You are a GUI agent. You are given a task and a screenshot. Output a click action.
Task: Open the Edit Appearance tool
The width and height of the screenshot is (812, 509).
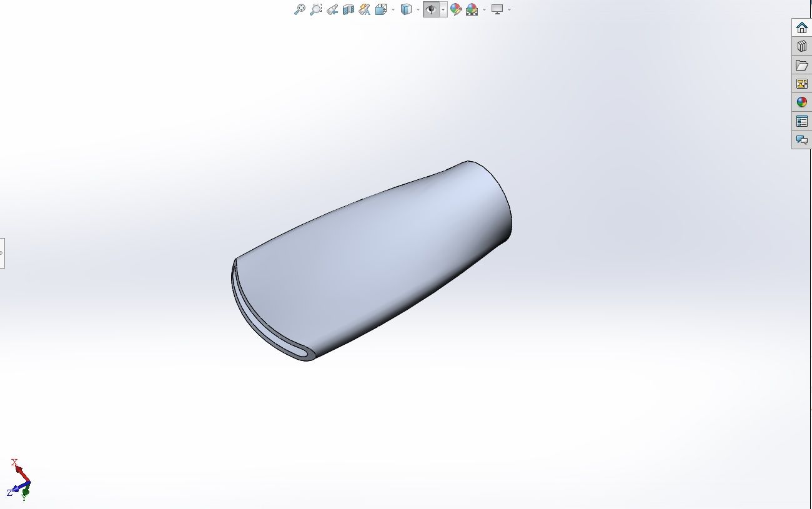pyautogui.click(x=456, y=9)
